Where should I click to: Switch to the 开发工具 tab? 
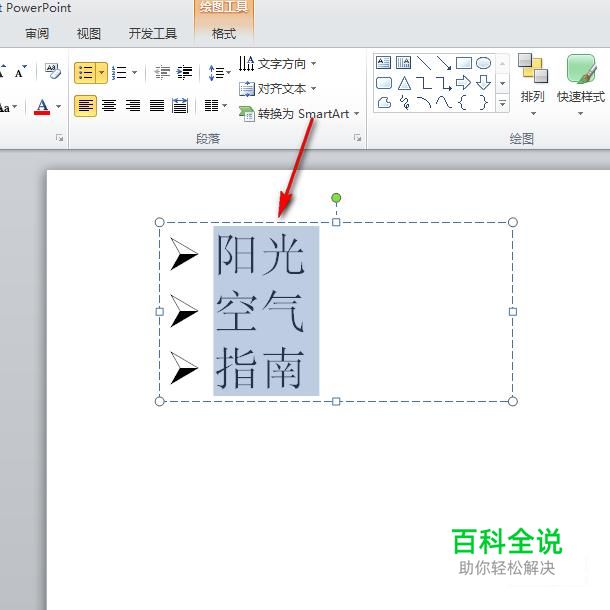pyautogui.click(x=152, y=33)
